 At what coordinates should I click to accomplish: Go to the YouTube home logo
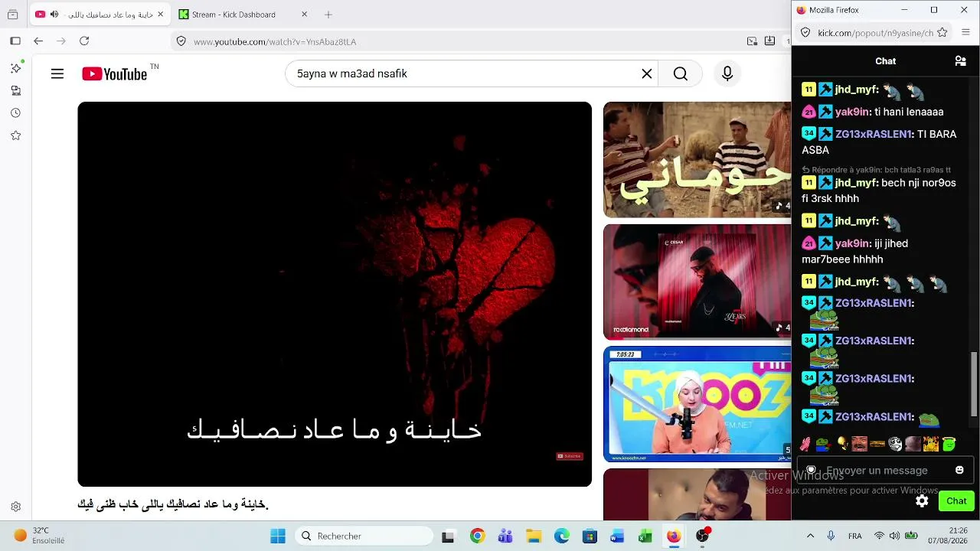(x=115, y=74)
